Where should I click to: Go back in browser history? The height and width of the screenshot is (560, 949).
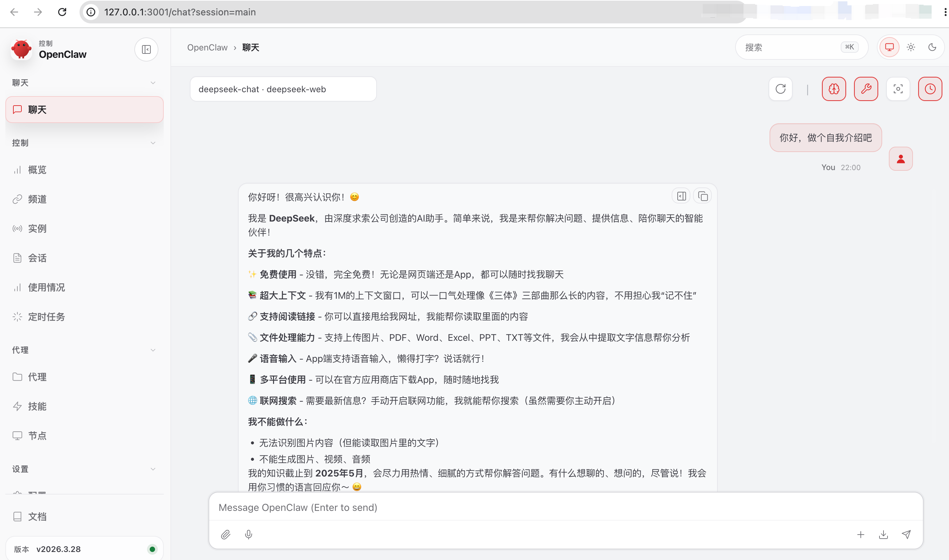tap(14, 12)
